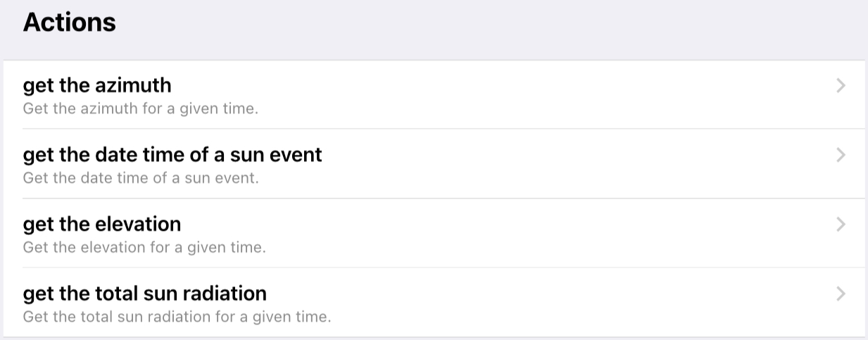868x340 pixels.
Task: Click subtitle 'Get the total sun radiation for a given time.'
Action: pyautogui.click(x=177, y=317)
